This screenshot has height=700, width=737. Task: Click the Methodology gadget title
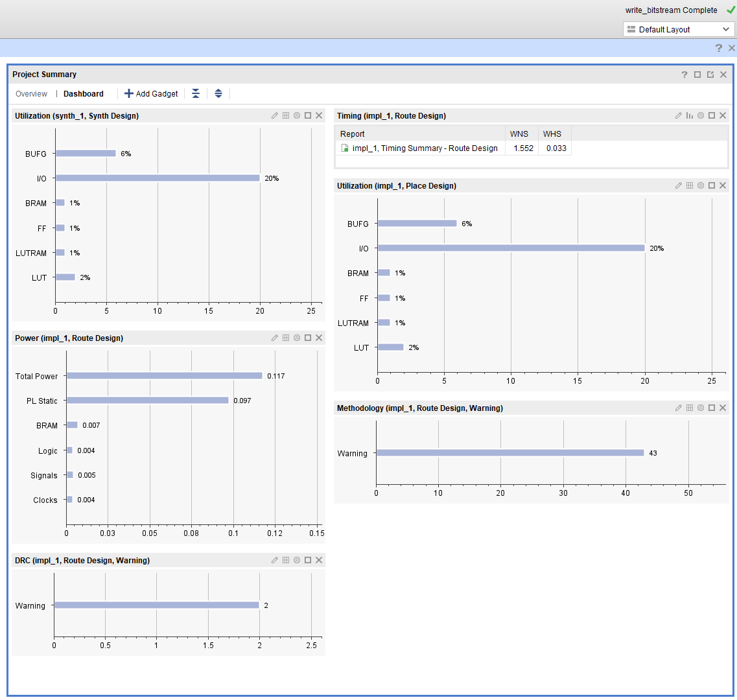pos(420,408)
